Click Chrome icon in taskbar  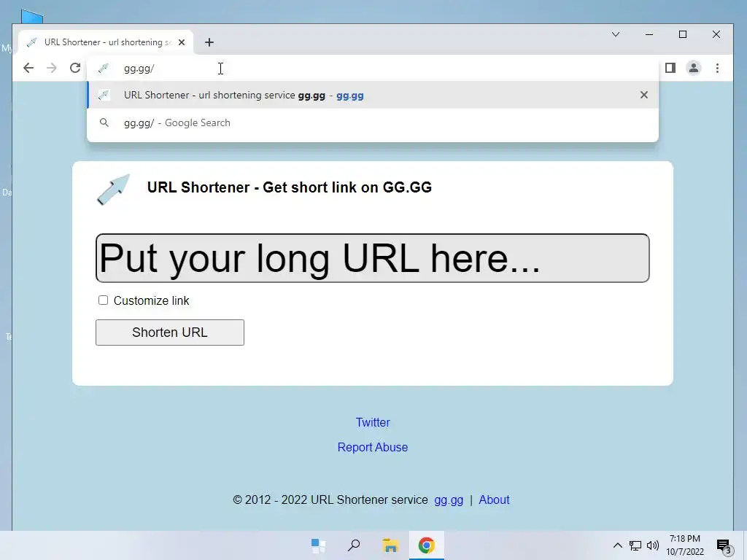tap(426, 545)
